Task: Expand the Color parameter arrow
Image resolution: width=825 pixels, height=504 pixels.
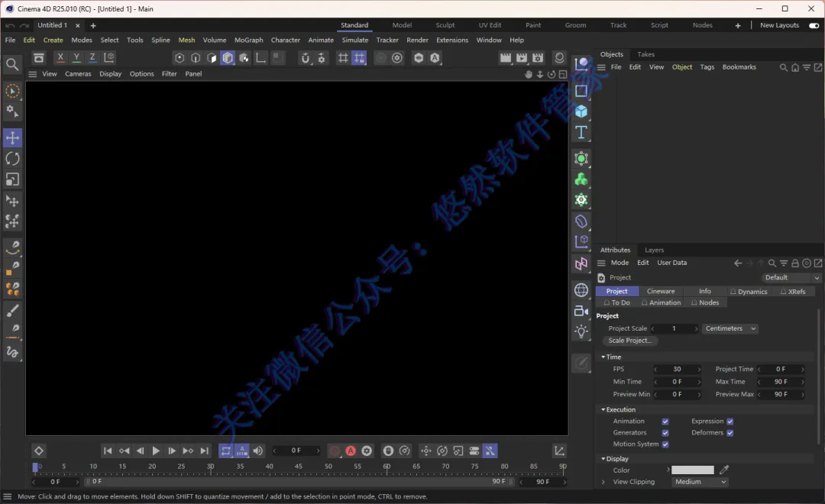Action: pyautogui.click(x=668, y=470)
